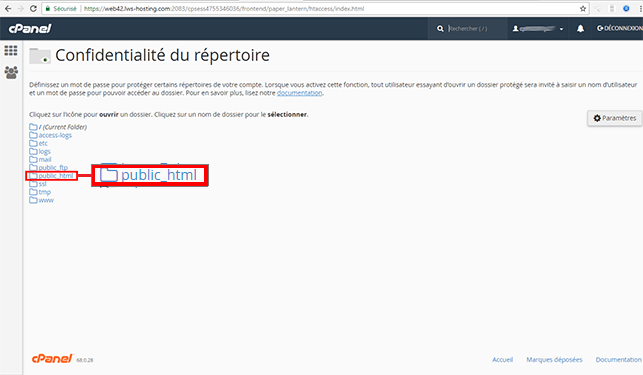Open folder icon beside / (Current Folder)
Image resolution: width=643 pixels, height=375 pixels.
click(33, 127)
